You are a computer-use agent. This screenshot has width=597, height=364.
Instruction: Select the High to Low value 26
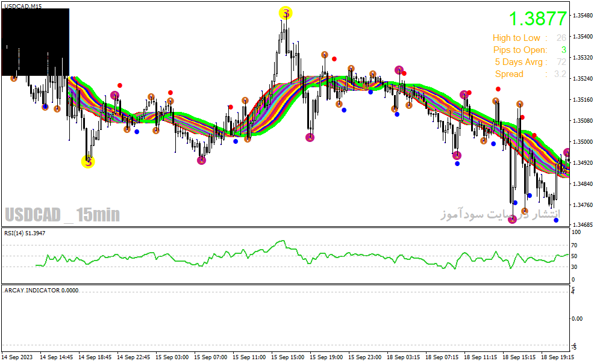point(561,38)
